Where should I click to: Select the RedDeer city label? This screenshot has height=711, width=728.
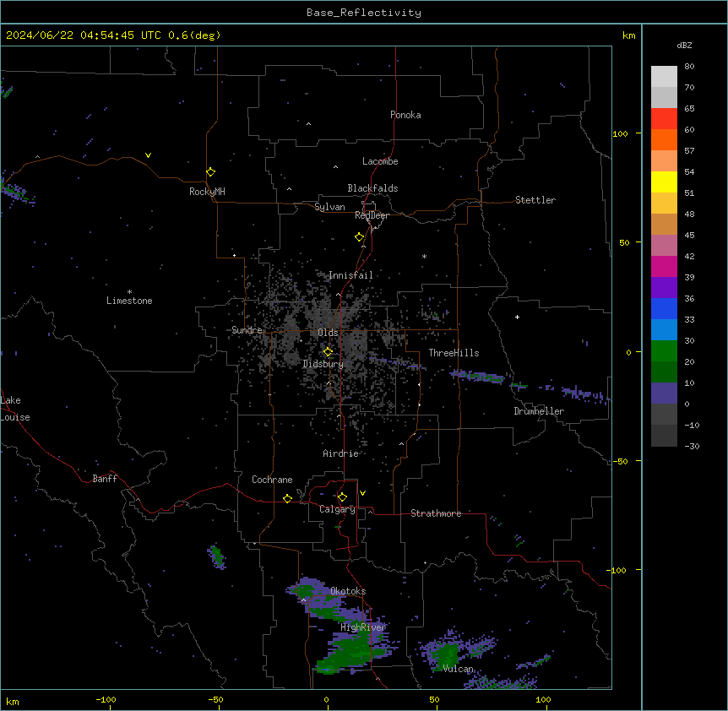click(372, 215)
